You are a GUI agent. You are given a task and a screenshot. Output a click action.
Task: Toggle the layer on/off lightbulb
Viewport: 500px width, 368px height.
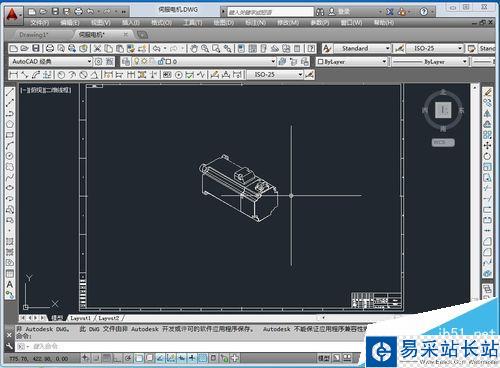click(x=136, y=62)
